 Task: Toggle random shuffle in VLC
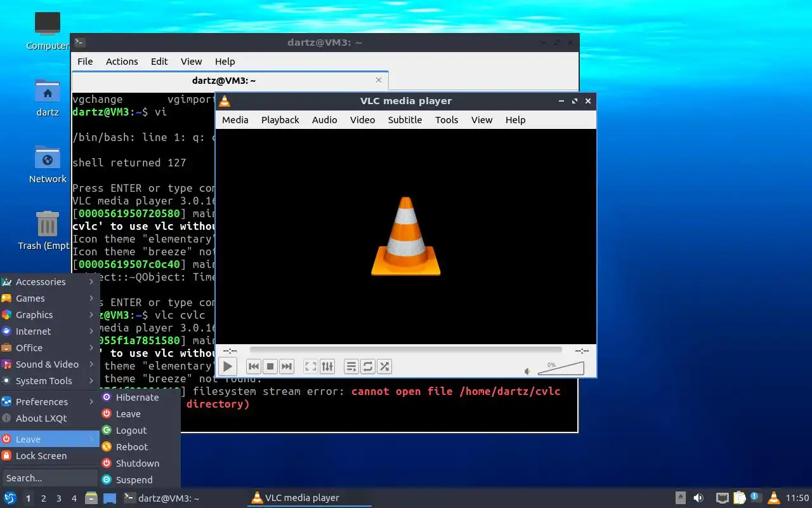click(384, 366)
